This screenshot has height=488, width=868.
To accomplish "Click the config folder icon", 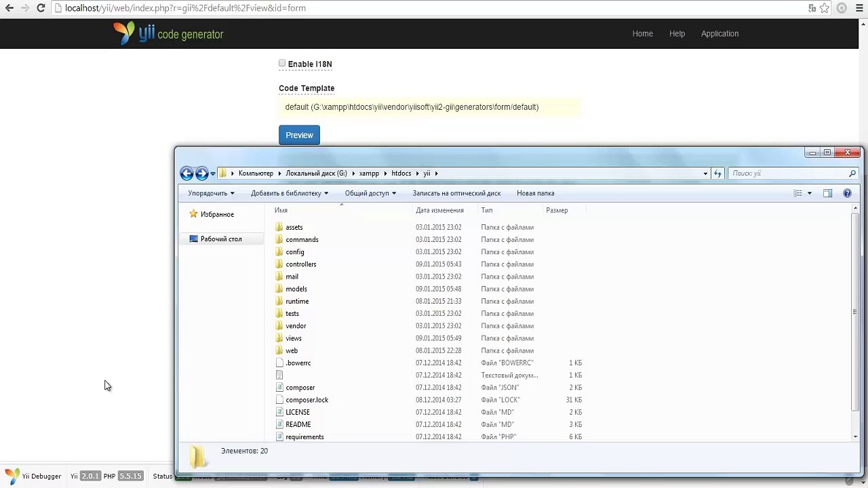I will coord(279,251).
